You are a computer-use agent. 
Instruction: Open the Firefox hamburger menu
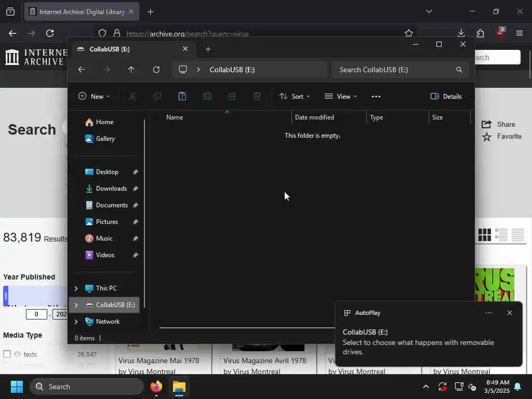pos(519,33)
